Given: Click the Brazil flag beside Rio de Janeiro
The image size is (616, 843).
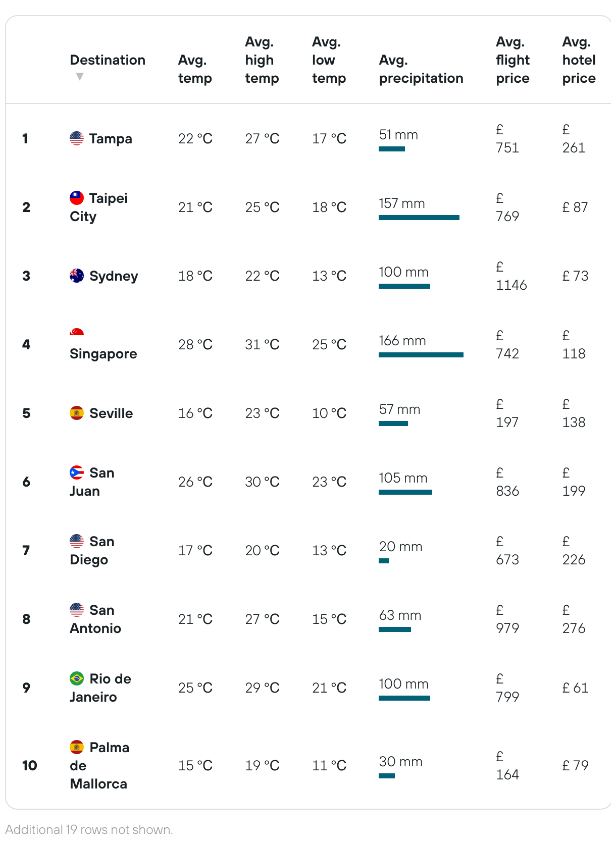Looking at the screenshot, I should tap(77, 678).
